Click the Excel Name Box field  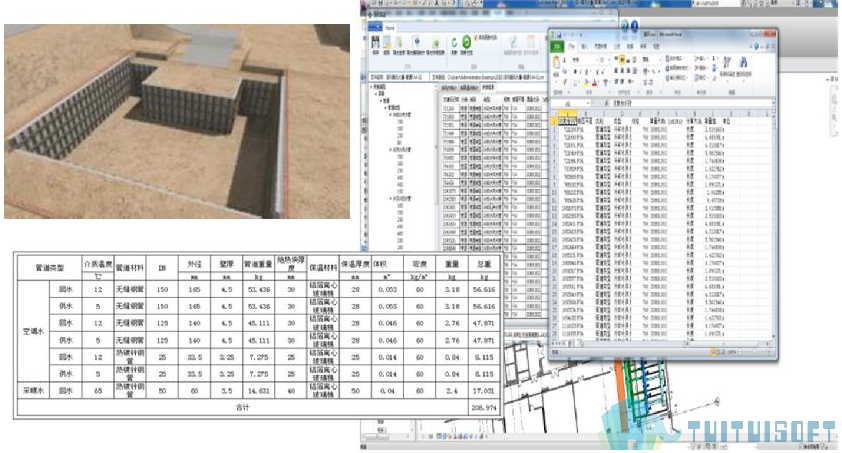coord(568,103)
